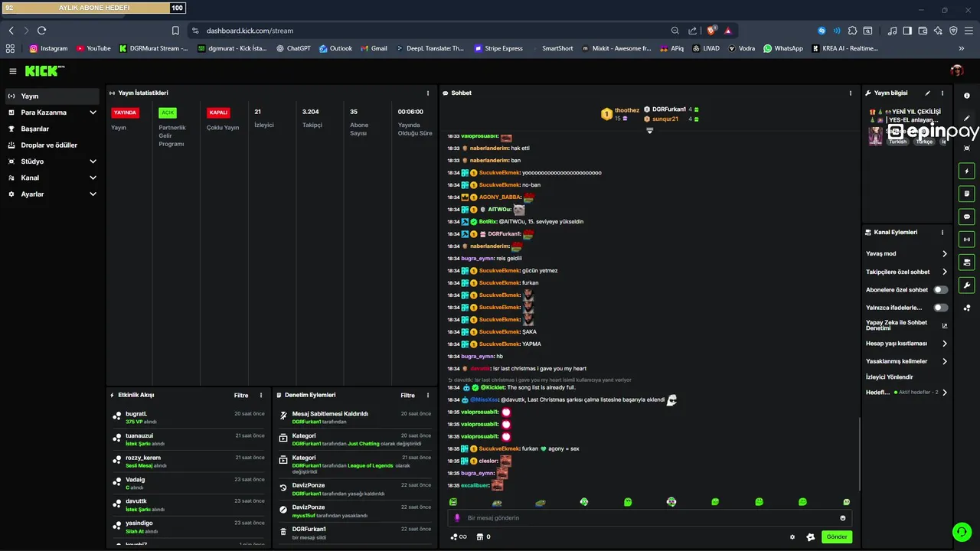Click the lightning bolt icon in right toolbar
This screenshot has width=980, height=551.
(x=967, y=171)
